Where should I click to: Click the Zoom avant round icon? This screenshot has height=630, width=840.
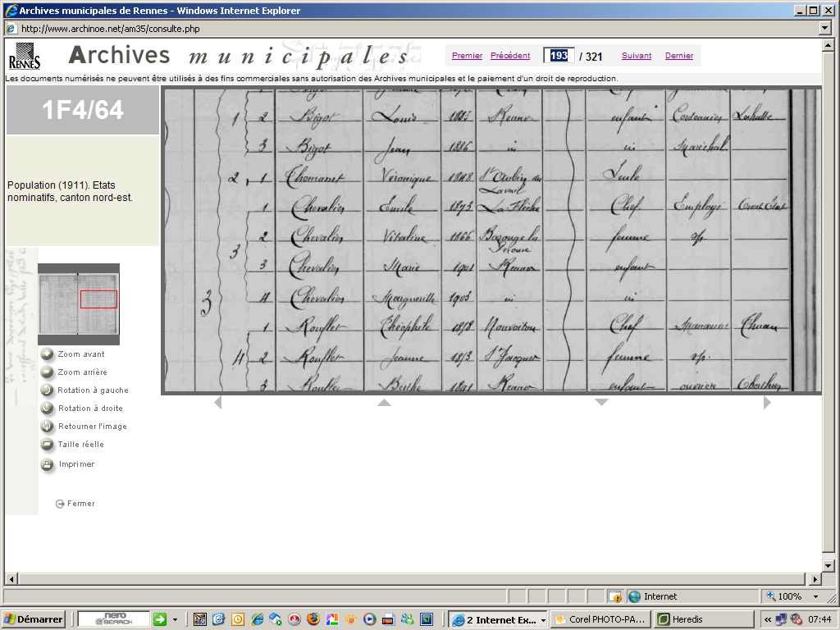[48, 354]
